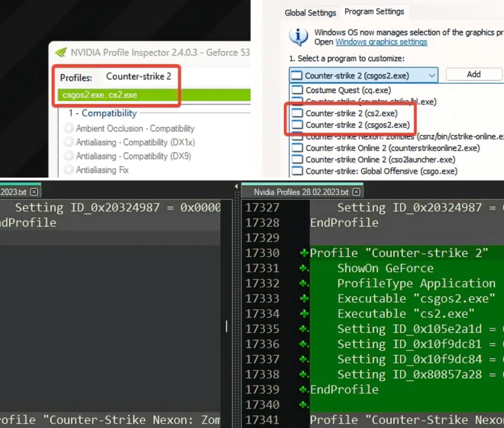The height and width of the screenshot is (428, 504).
Task: Select Antialiasing - Compatibility (DX9) setting
Action: (x=133, y=156)
